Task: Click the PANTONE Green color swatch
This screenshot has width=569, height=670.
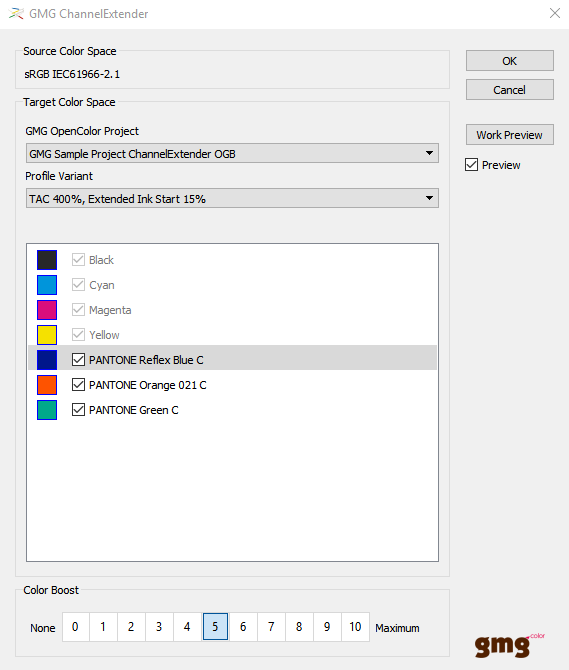Action: click(47, 410)
